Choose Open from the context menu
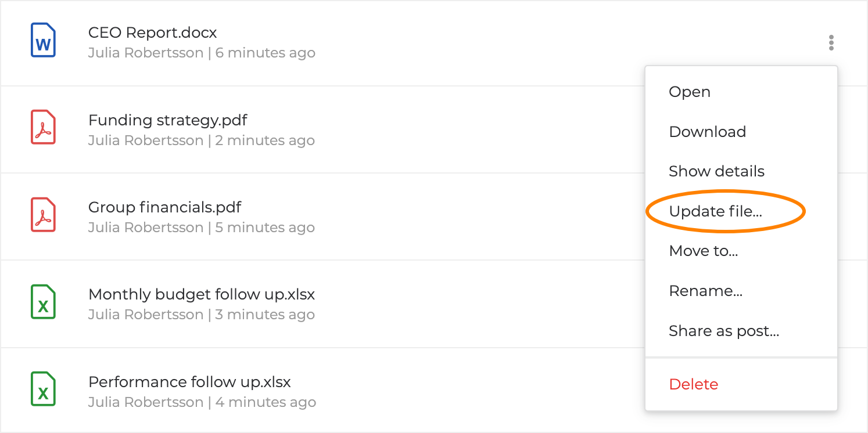 [x=690, y=92]
